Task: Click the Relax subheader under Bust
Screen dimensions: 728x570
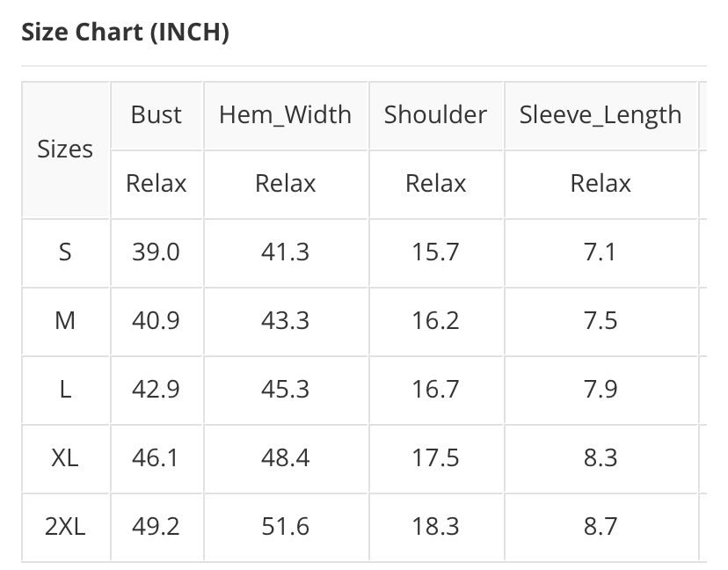Action: point(157,184)
